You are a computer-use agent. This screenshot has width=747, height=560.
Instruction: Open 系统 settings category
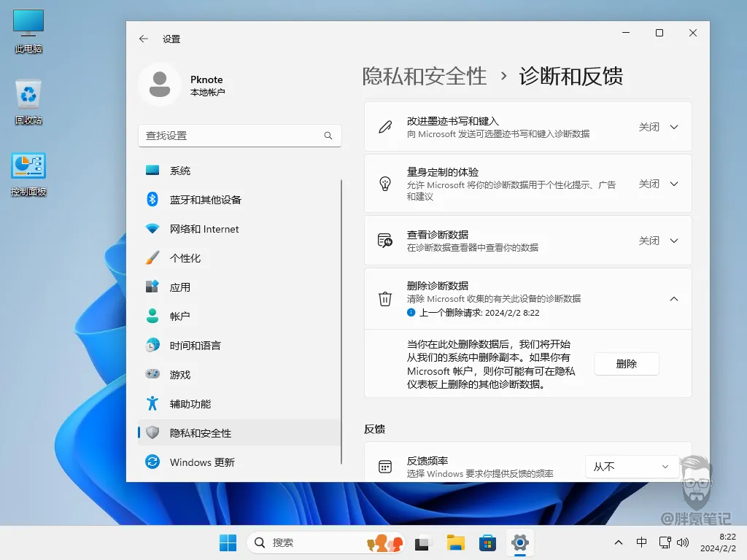coord(239,171)
